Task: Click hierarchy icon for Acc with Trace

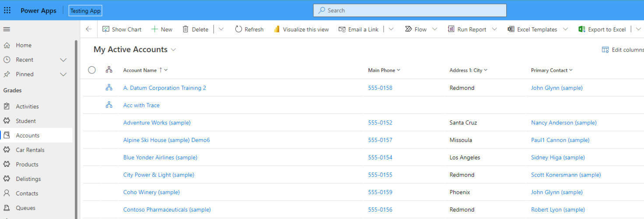Action: [109, 105]
